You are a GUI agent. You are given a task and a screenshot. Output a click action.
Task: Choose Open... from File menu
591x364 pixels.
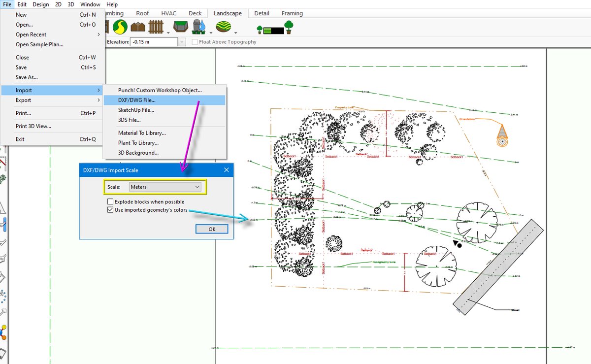pyautogui.click(x=52, y=25)
